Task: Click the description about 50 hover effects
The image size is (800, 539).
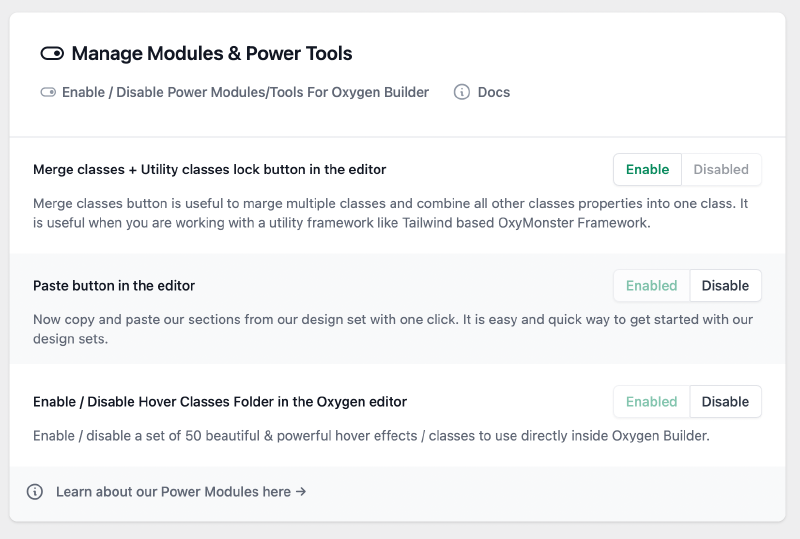Action: [x=371, y=436]
